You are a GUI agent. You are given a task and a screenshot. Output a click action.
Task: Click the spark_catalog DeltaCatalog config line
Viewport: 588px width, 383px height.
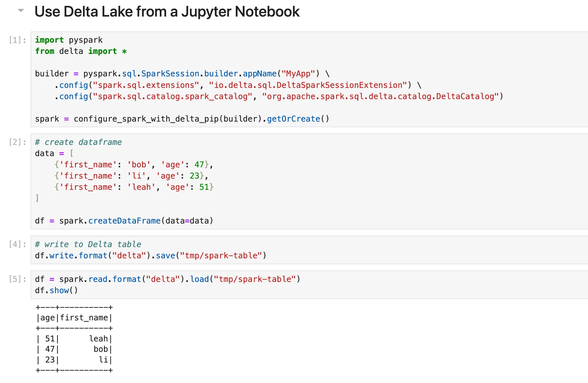click(278, 97)
